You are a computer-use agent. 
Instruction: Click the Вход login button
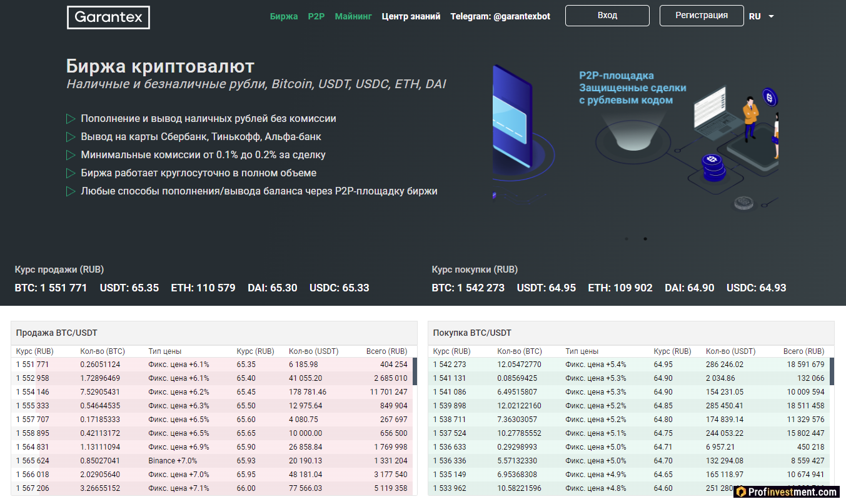click(607, 16)
